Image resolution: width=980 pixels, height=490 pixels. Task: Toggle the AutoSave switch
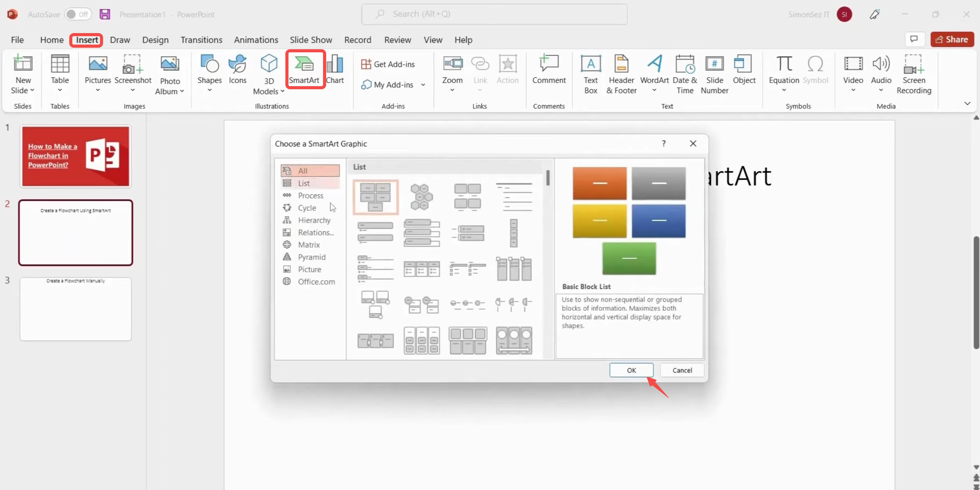pos(78,14)
